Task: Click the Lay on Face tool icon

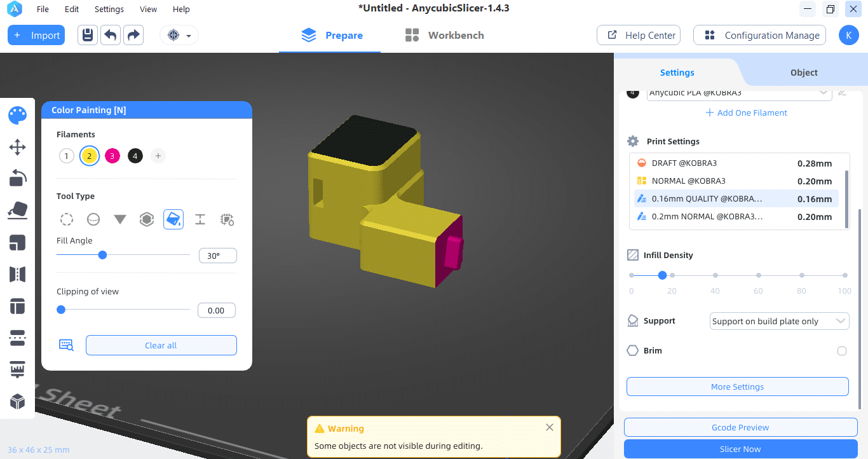Action: pyautogui.click(x=17, y=210)
